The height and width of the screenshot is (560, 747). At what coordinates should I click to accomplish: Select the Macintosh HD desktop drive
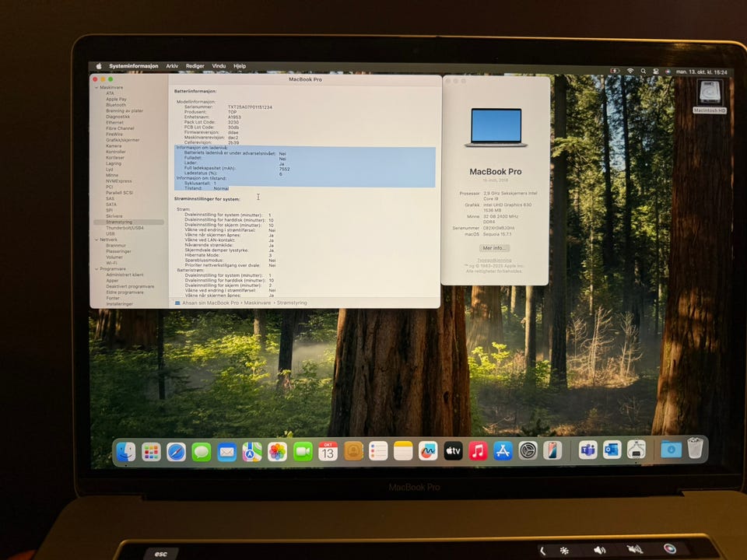pyautogui.click(x=710, y=96)
